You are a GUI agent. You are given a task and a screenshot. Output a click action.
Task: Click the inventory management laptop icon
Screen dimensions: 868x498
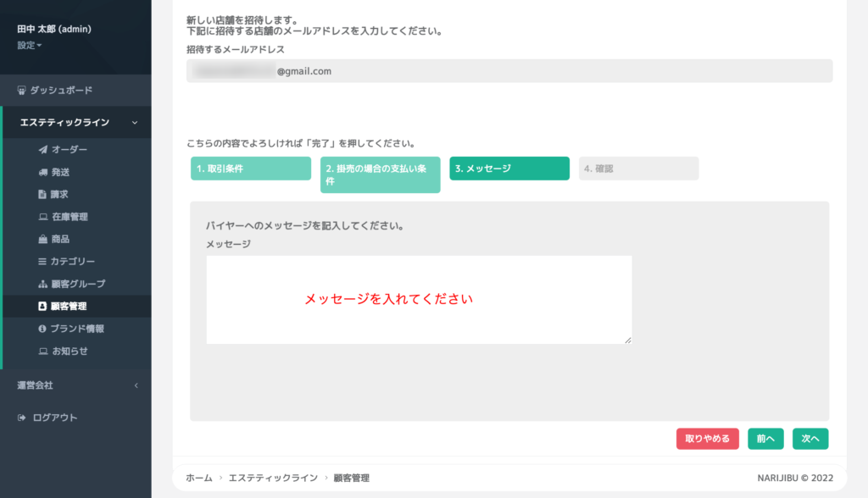click(42, 217)
